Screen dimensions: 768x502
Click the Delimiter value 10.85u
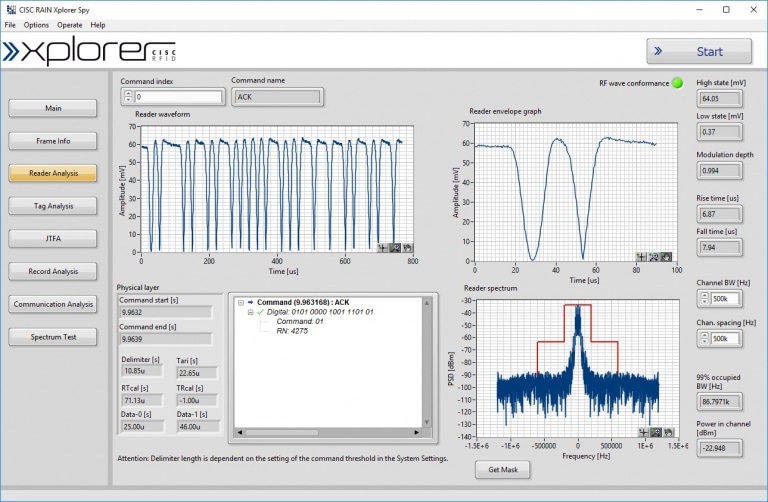point(142,371)
